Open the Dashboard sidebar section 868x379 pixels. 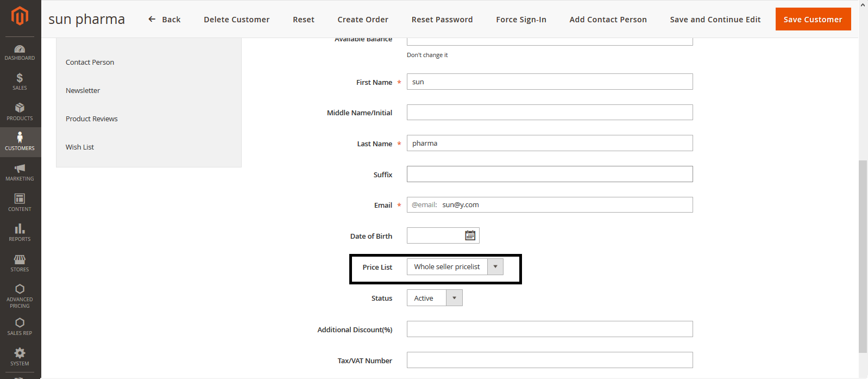click(20, 52)
